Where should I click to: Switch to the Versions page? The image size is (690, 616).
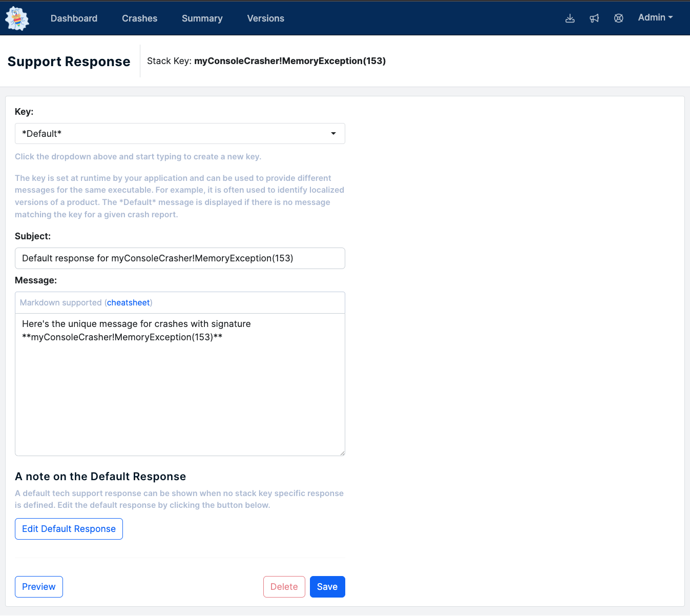click(265, 18)
